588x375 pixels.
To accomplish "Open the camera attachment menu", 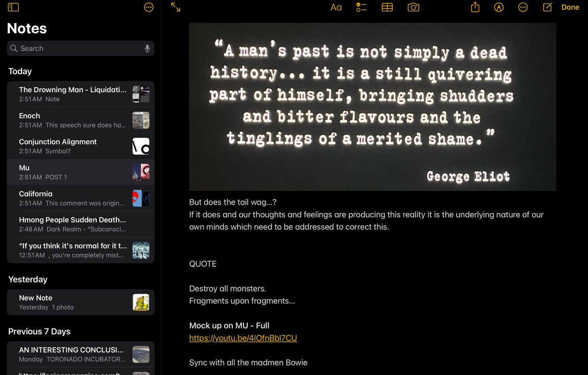I will (x=413, y=7).
